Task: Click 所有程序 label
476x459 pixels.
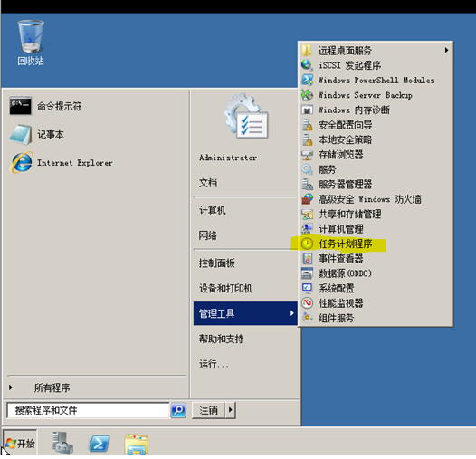Action: (52, 387)
